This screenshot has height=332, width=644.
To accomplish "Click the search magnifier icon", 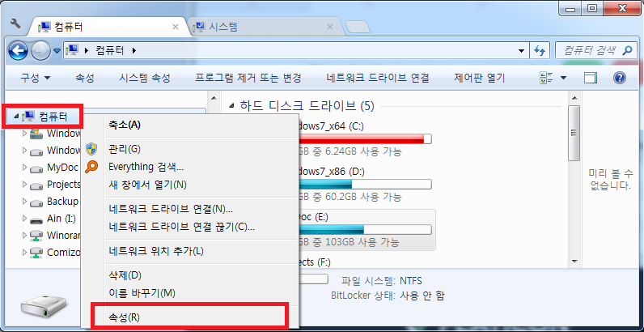I will [627, 50].
